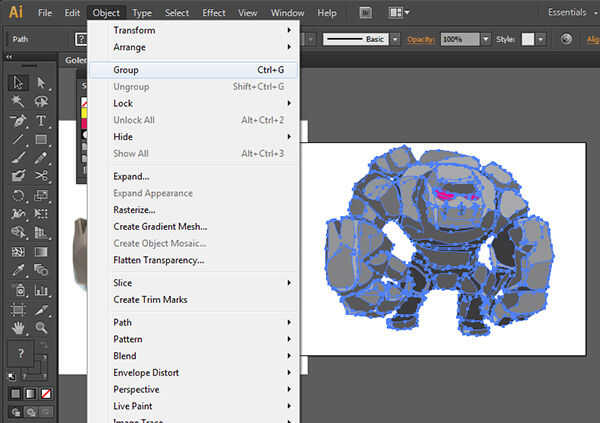
Task: Activate the Pencil tool
Action: 41,158
